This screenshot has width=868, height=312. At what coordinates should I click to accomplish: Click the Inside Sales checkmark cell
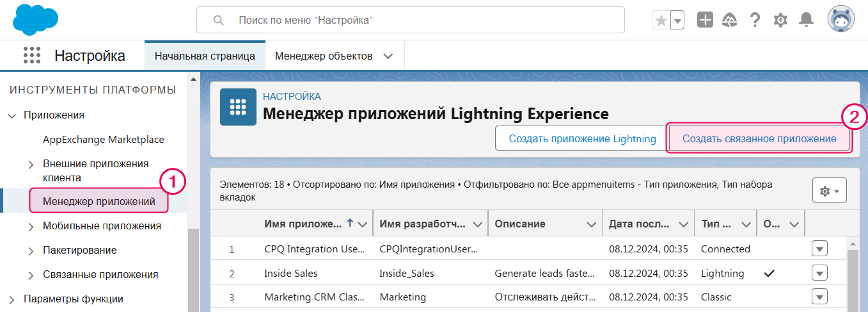pos(769,273)
